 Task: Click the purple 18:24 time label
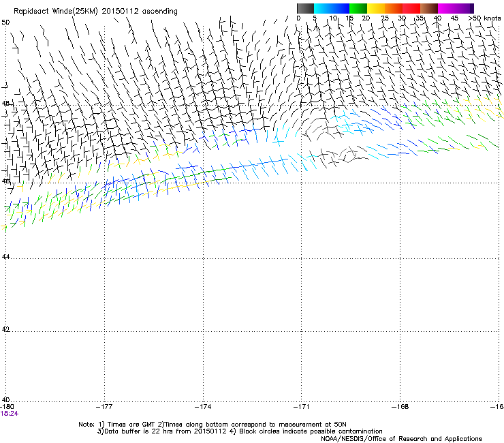[10, 414]
